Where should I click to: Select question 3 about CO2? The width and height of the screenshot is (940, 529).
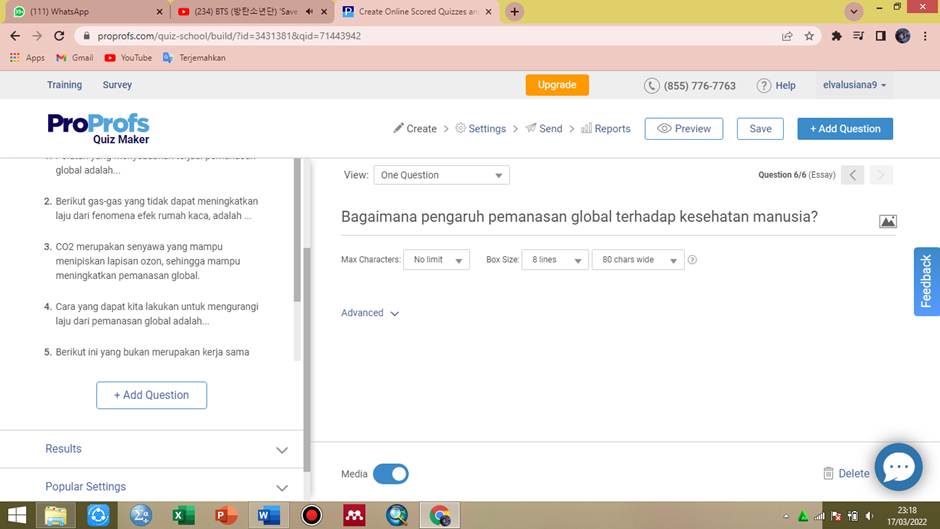150,261
